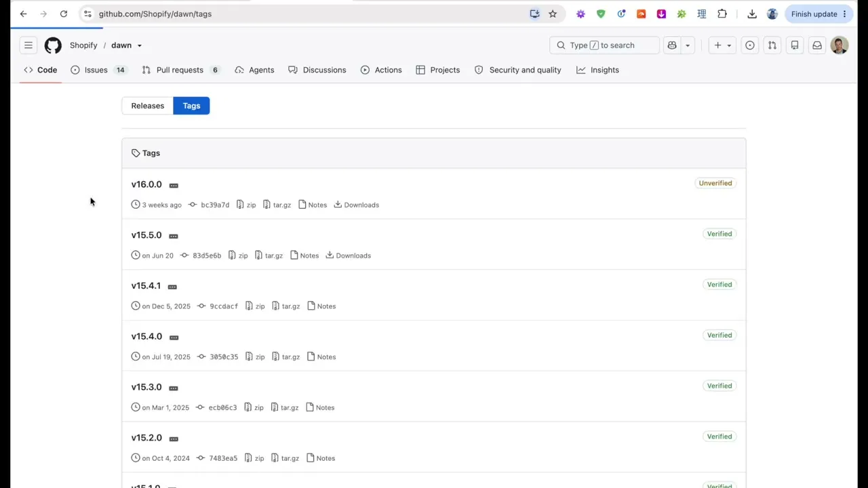This screenshot has height=488, width=868.
Task: Open the v15.5.0 tag link
Action: coord(146,235)
